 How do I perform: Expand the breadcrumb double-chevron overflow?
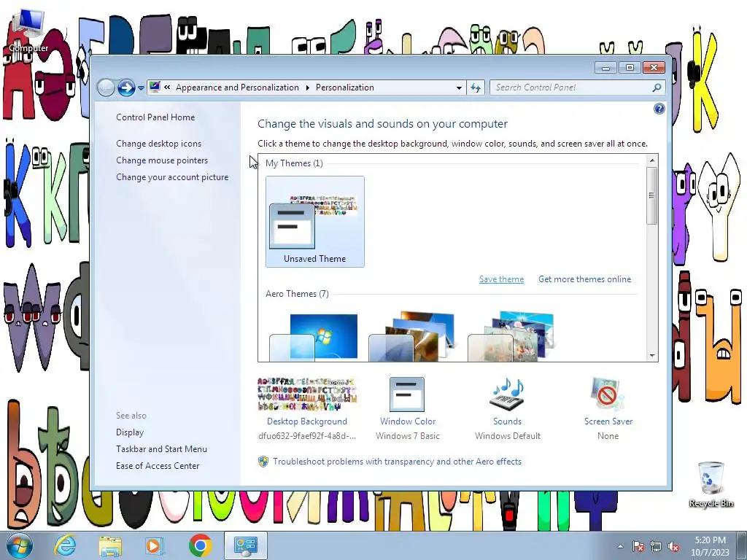(x=167, y=87)
